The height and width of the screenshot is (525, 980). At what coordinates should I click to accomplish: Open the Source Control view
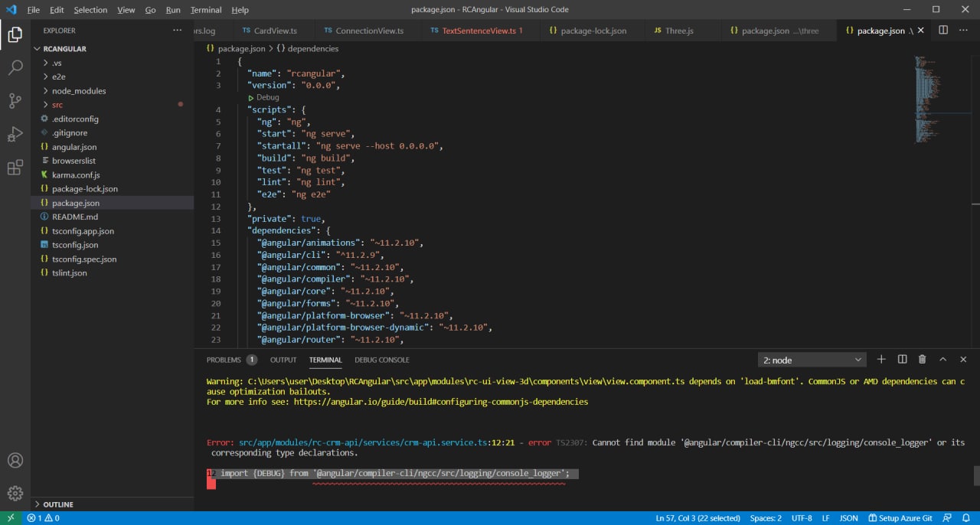tap(15, 101)
